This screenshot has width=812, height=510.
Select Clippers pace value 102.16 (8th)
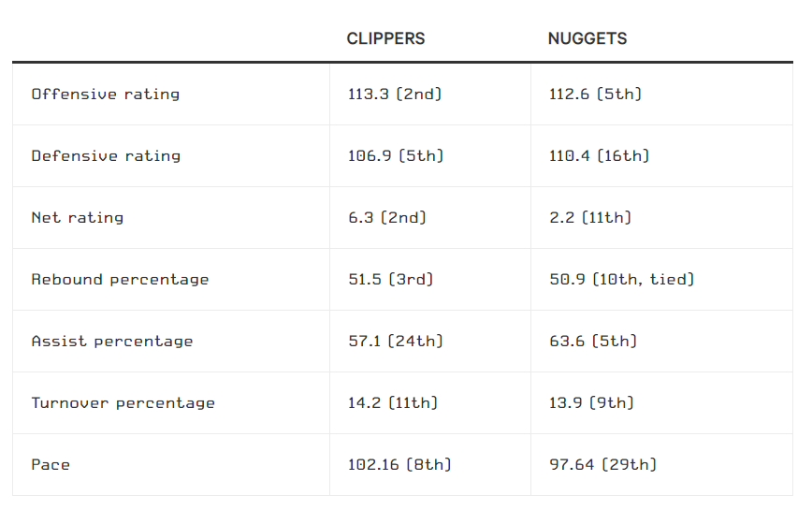tap(399, 464)
